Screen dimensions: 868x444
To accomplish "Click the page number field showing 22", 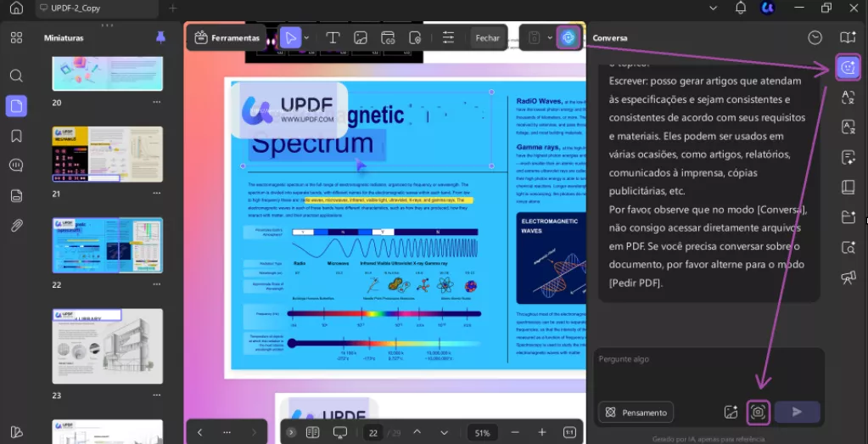I will 373,433.
